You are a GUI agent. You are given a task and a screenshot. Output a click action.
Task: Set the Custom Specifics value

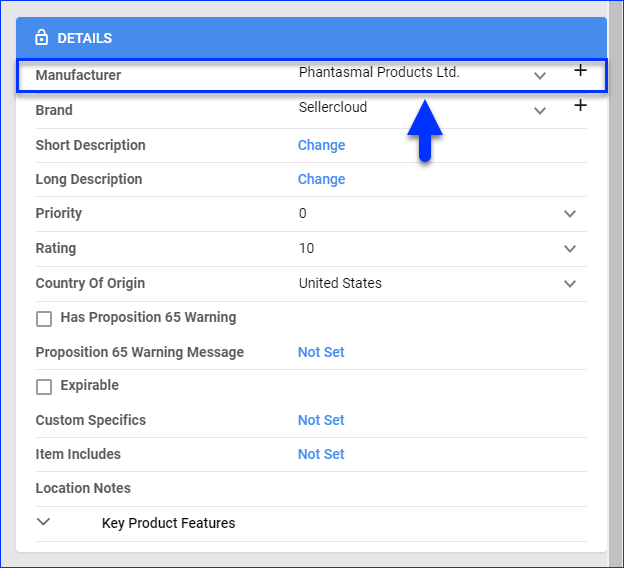tap(321, 420)
